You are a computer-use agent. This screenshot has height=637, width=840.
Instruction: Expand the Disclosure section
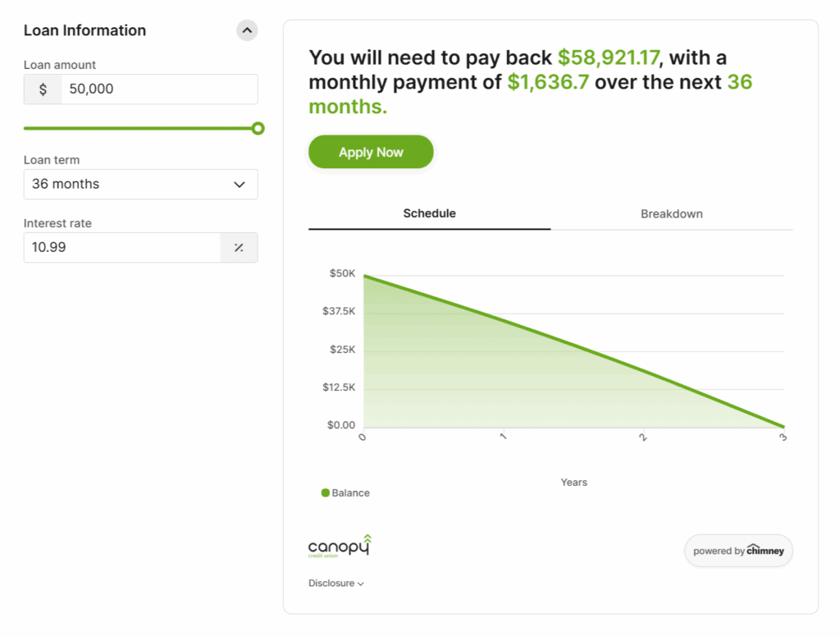336,584
